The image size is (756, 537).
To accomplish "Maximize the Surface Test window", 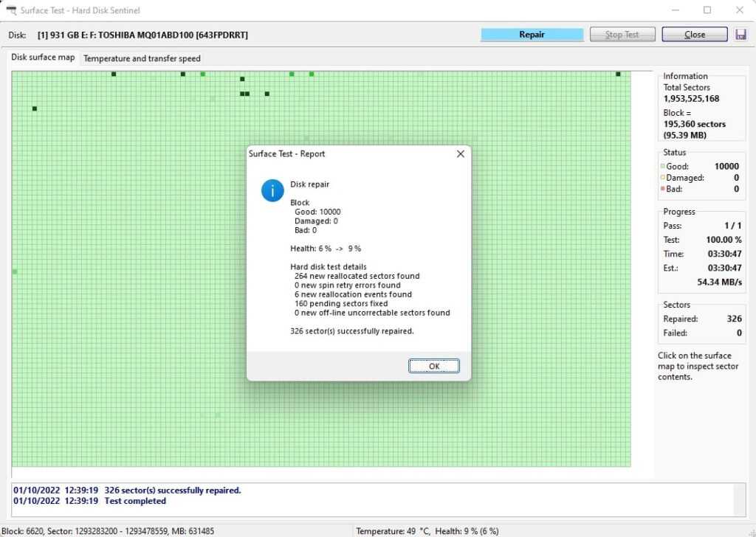I will (707, 10).
